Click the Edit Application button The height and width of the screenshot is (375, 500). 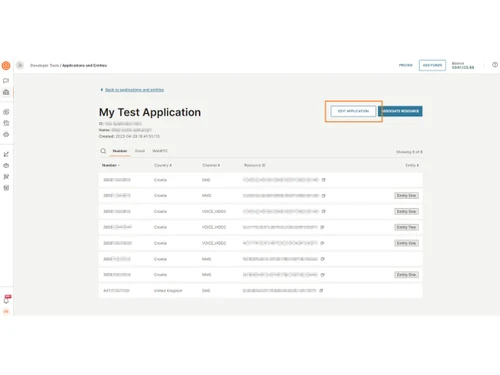[353, 111]
